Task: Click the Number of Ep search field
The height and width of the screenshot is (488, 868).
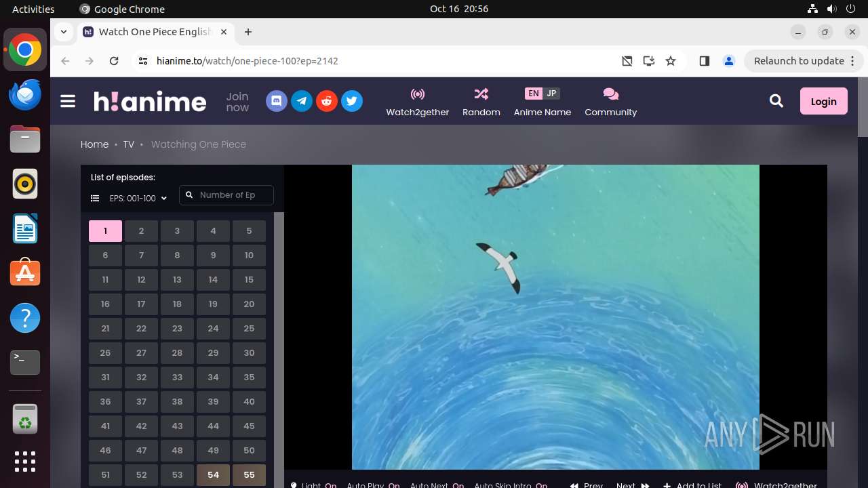Action: coord(226,195)
